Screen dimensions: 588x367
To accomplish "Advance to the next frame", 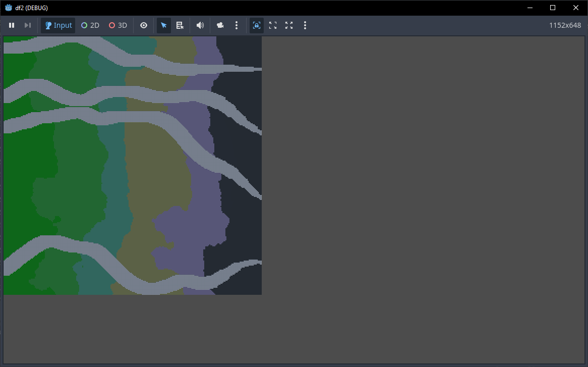I will point(28,25).
